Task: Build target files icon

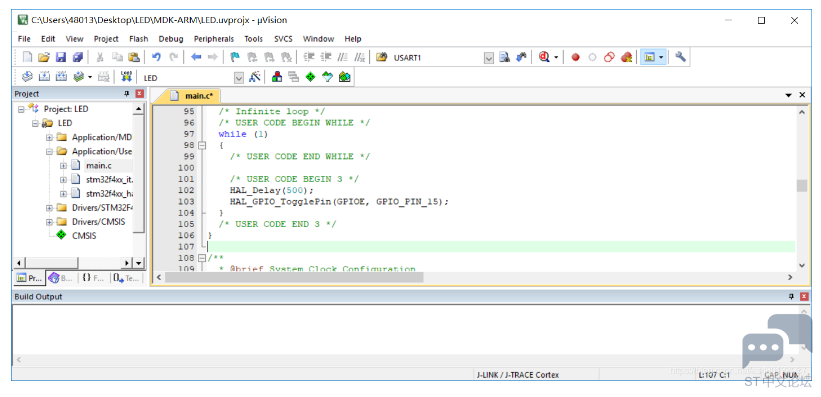Action: [45, 77]
